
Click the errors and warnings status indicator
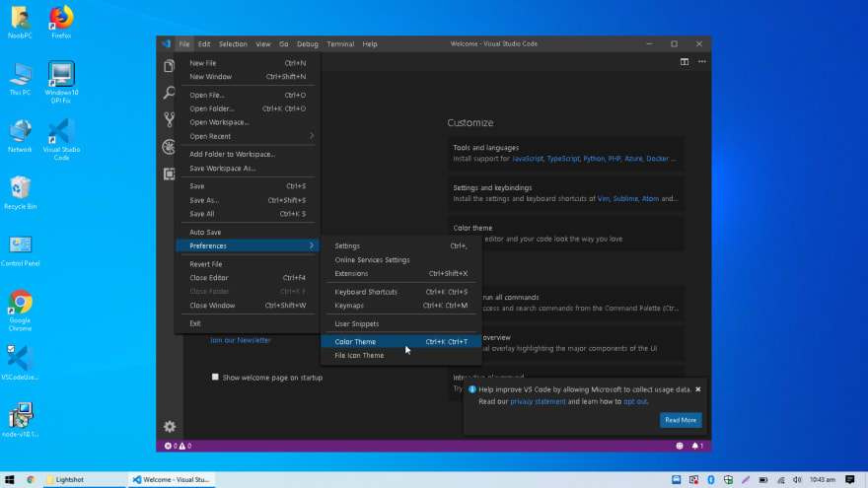point(178,446)
